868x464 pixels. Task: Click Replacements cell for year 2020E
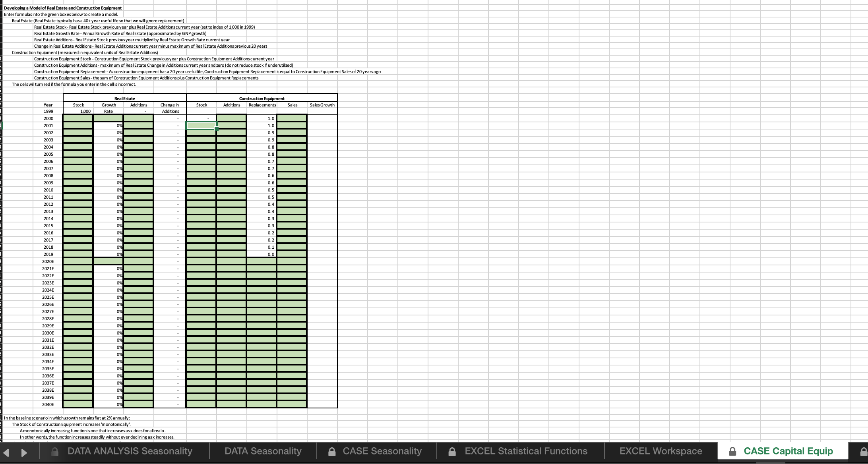[x=262, y=261]
